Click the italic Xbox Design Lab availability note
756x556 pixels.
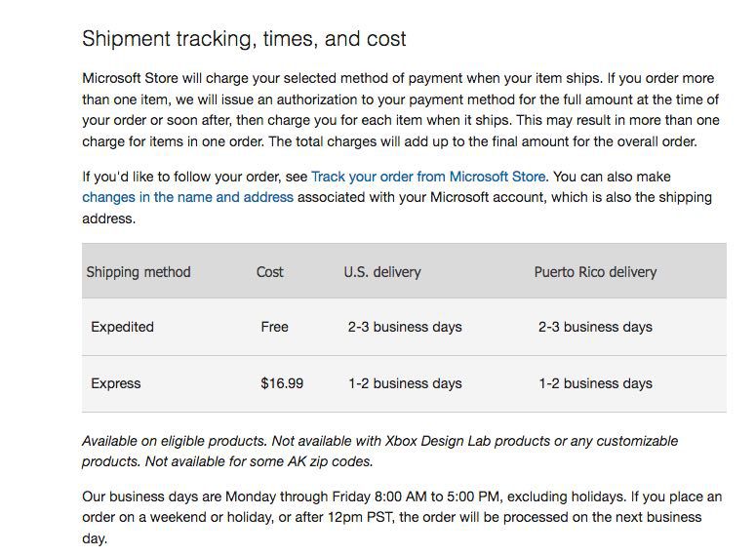pyautogui.click(x=379, y=451)
